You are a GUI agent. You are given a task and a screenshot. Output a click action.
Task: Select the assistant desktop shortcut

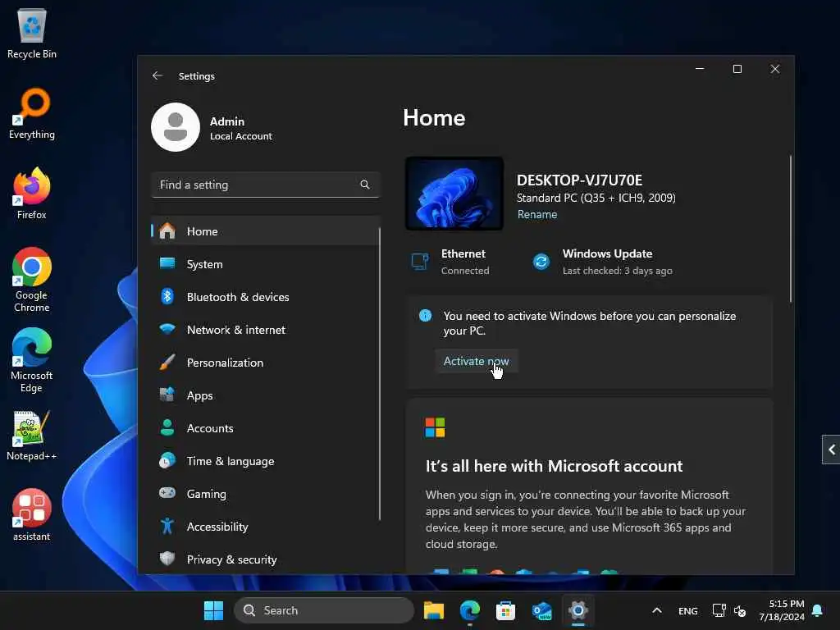click(32, 515)
